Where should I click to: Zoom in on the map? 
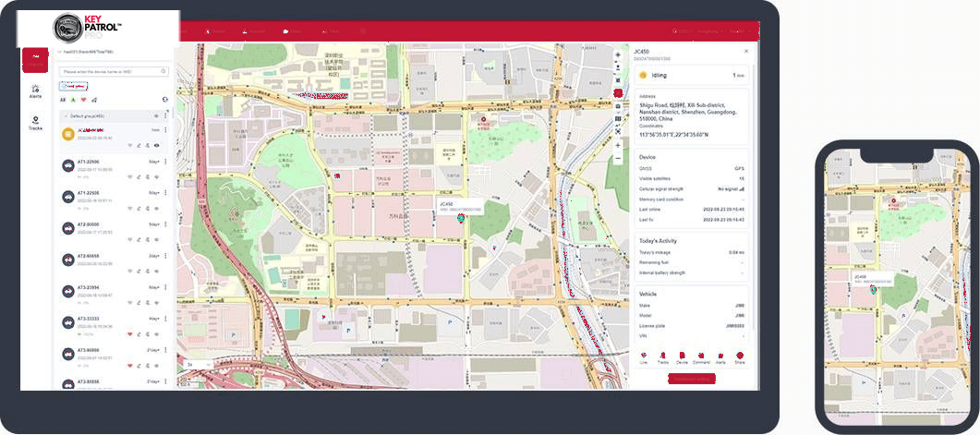[618, 145]
